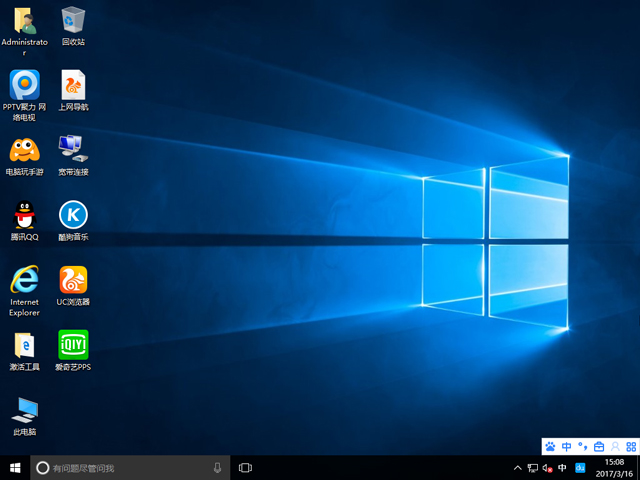This screenshot has height=480, width=640.
Task: Open the Baidu IME toolbox briefcase menu
Action: (x=599, y=447)
